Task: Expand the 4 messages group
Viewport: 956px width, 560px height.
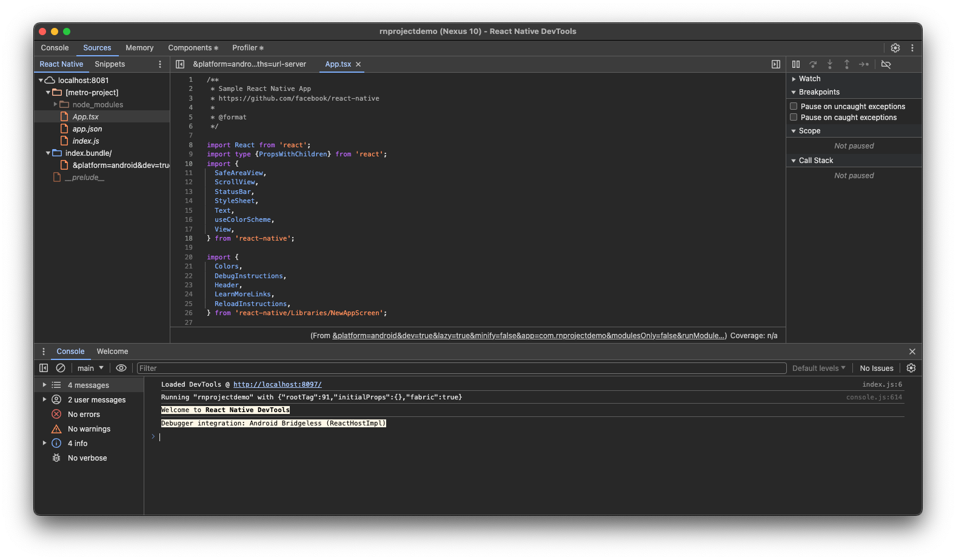Action: (x=44, y=385)
